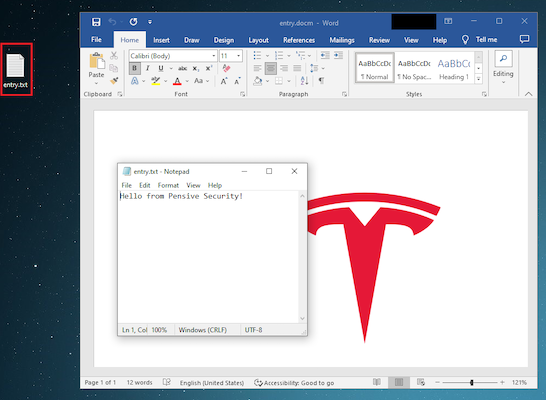This screenshot has width=546, height=400.
Task: Click the Clear All Formatting eraser icon
Action: (226, 68)
